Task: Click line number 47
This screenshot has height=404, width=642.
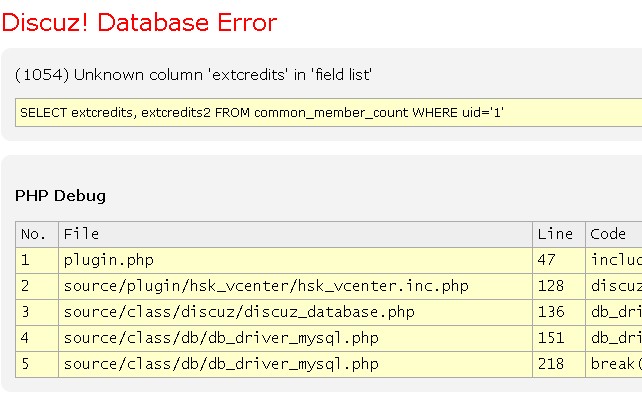Action: [559, 260]
